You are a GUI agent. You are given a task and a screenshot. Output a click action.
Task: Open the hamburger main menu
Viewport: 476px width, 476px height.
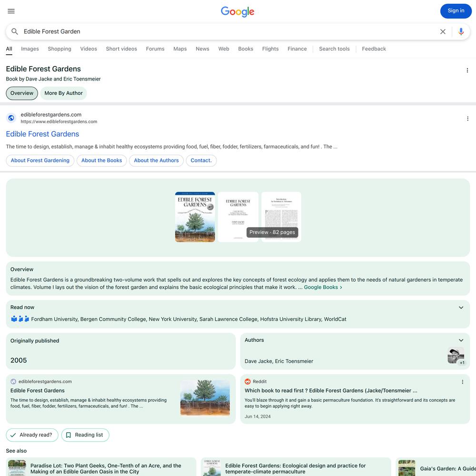[x=11, y=11]
